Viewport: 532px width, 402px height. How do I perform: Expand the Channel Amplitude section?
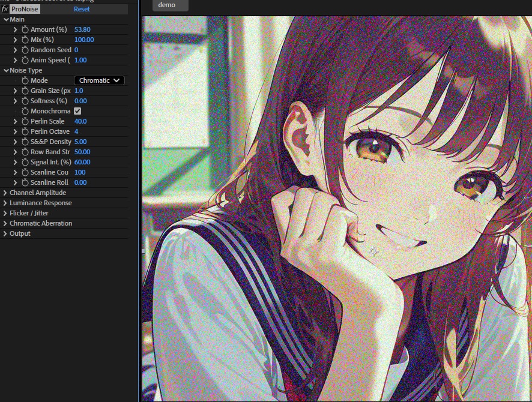tap(5, 193)
